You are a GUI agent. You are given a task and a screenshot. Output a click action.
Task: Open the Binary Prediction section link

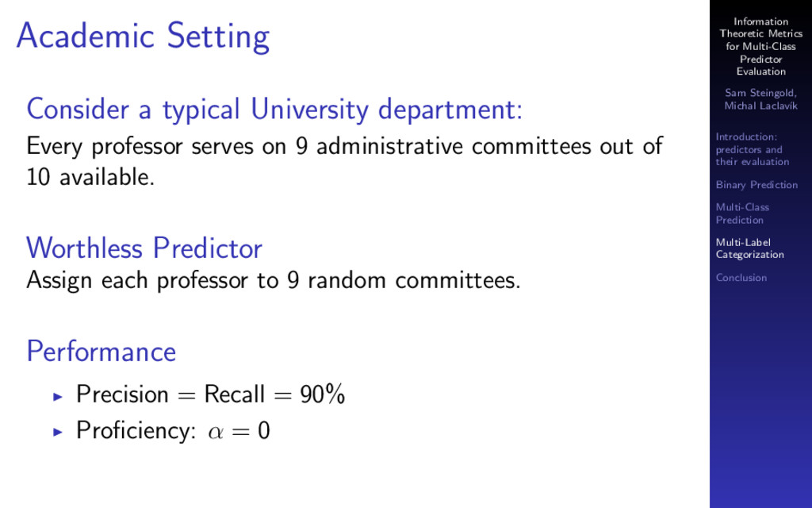coord(756,185)
